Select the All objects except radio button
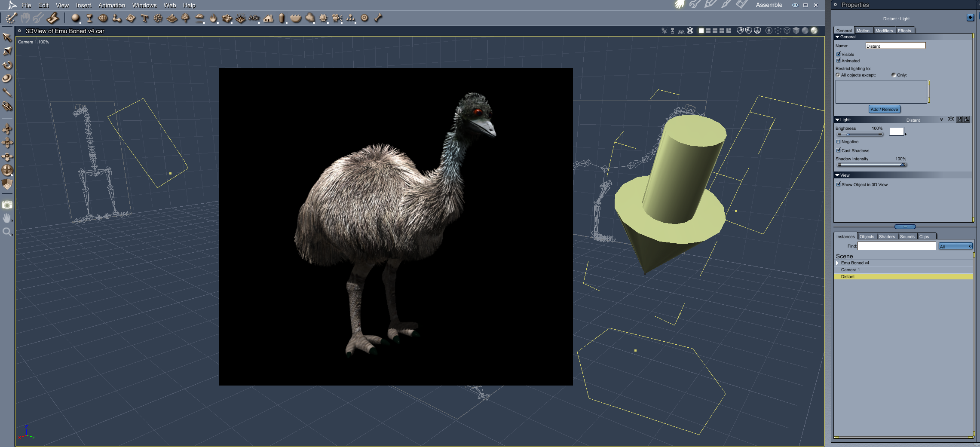 point(838,75)
